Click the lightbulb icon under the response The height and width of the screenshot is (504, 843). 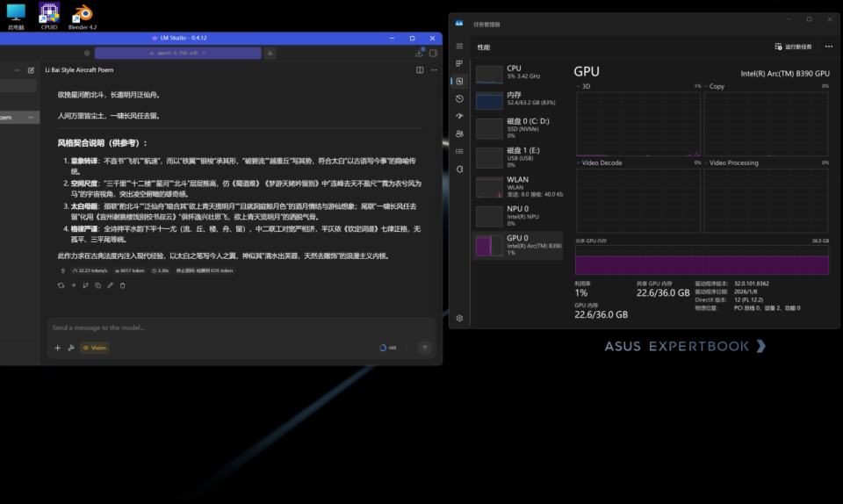coord(63,270)
